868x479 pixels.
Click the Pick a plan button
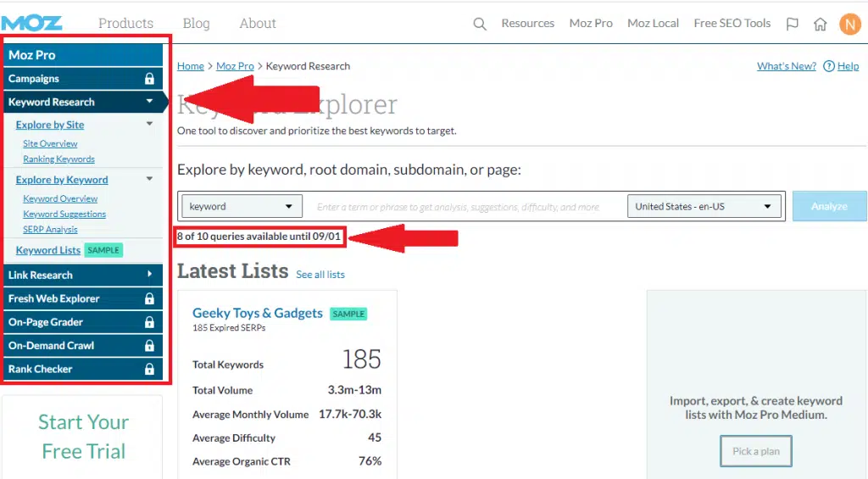click(x=755, y=451)
